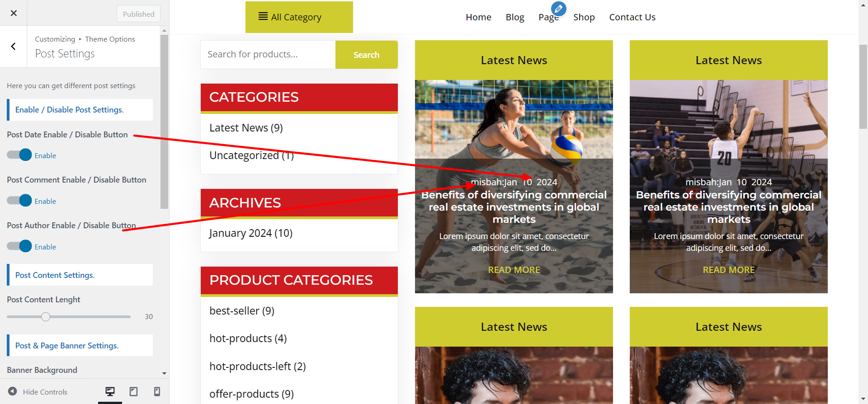This screenshot has height=404, width=868.
Task: Click the hamburger icon beside All Category
Action: 263,17
